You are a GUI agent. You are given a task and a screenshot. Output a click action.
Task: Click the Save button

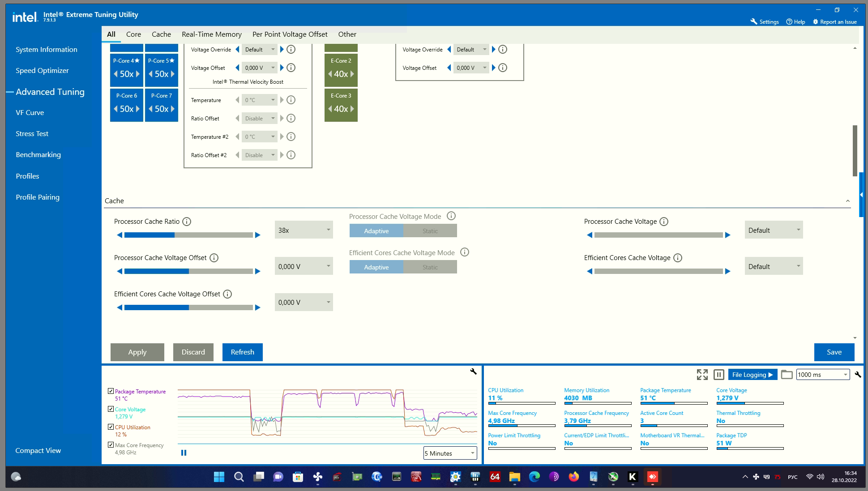[834, 352]
